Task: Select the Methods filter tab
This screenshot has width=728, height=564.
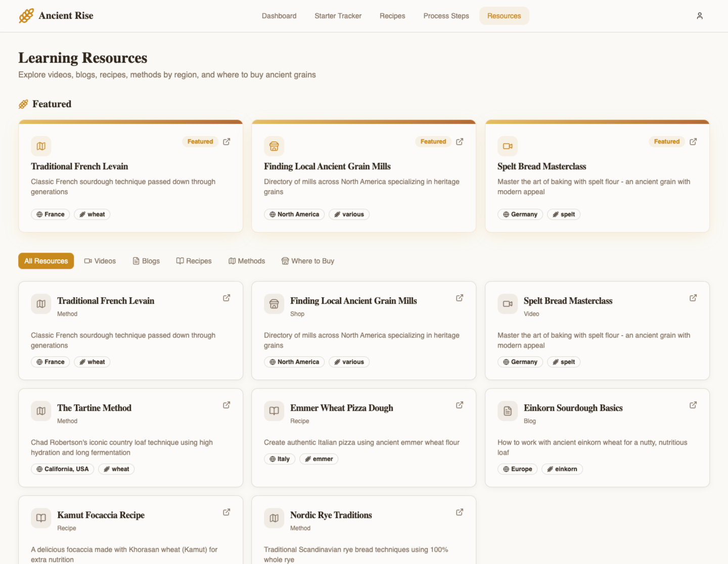Action: coord(247,261)
